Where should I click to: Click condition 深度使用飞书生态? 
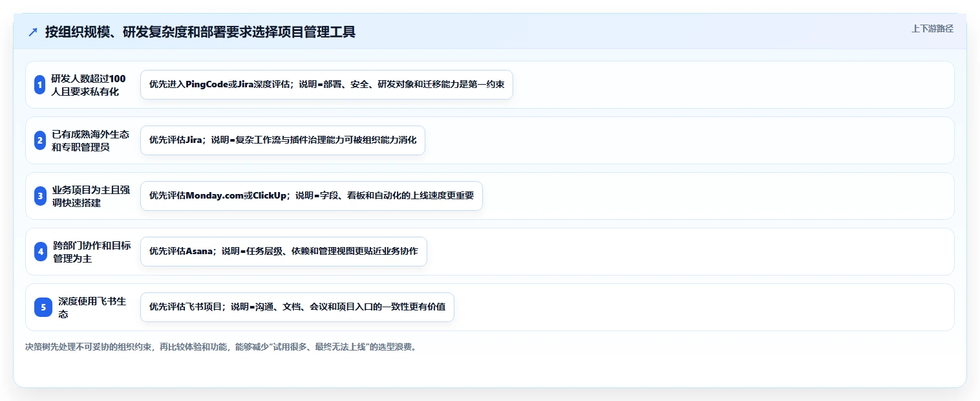[92, 307]
